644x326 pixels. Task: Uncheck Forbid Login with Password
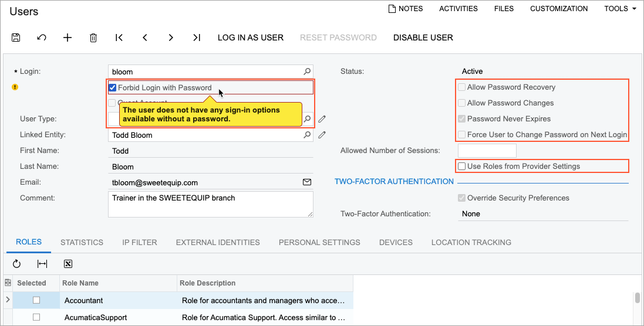coord(113,88)
